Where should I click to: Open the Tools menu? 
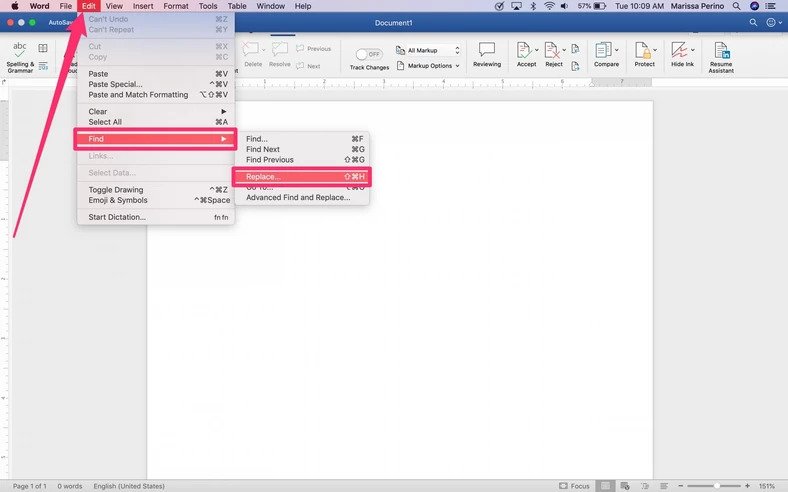[208, 6]
